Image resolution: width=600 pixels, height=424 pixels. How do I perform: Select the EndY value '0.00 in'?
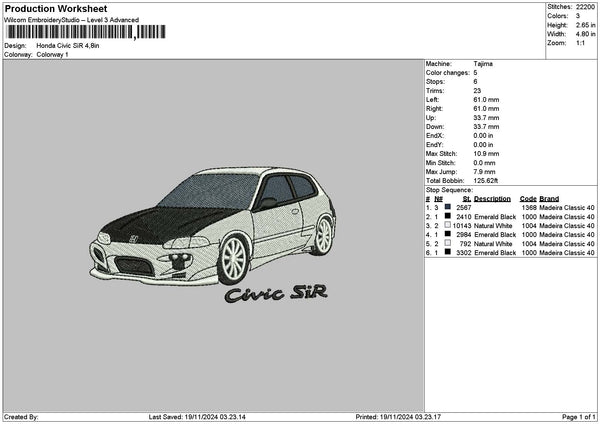tap(483, 145)
